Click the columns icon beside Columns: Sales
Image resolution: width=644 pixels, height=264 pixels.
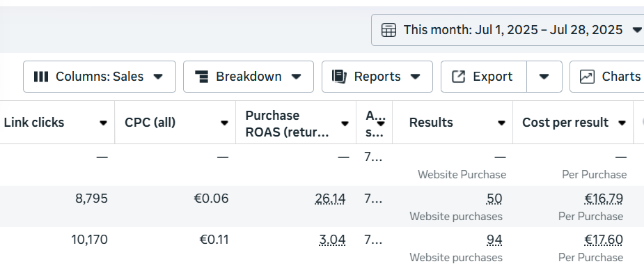40,77
